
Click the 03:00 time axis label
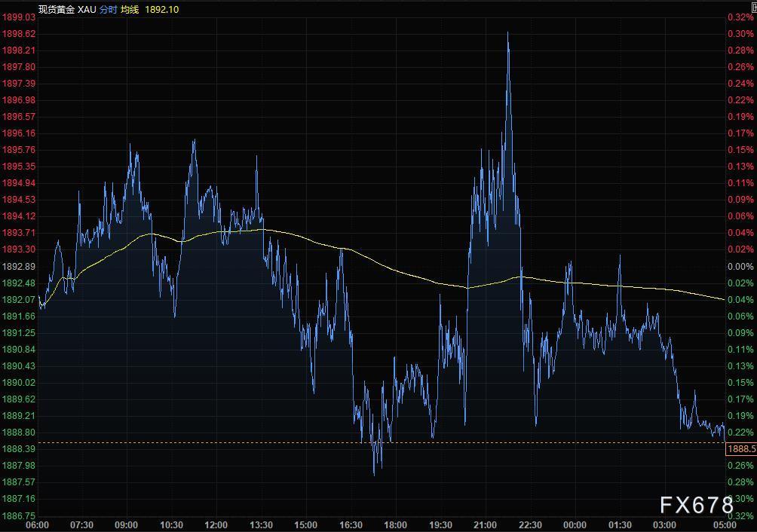coord(664,525)
